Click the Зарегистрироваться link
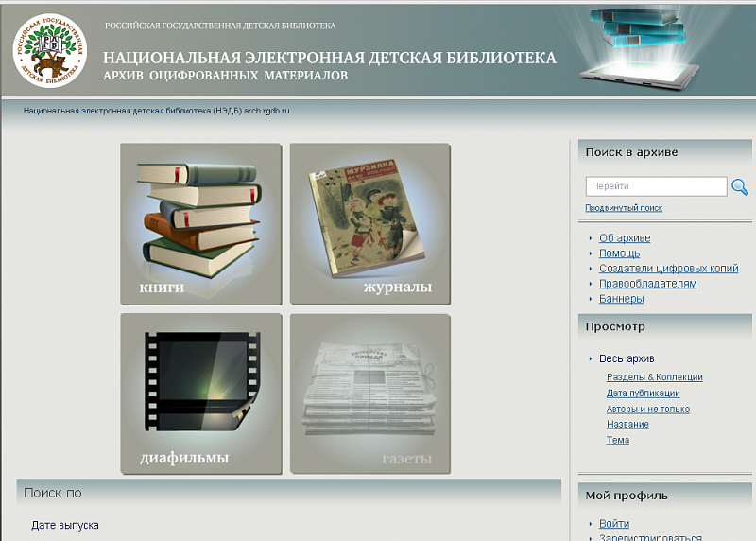Screen dimensions: 756x541 pos(650,537)
